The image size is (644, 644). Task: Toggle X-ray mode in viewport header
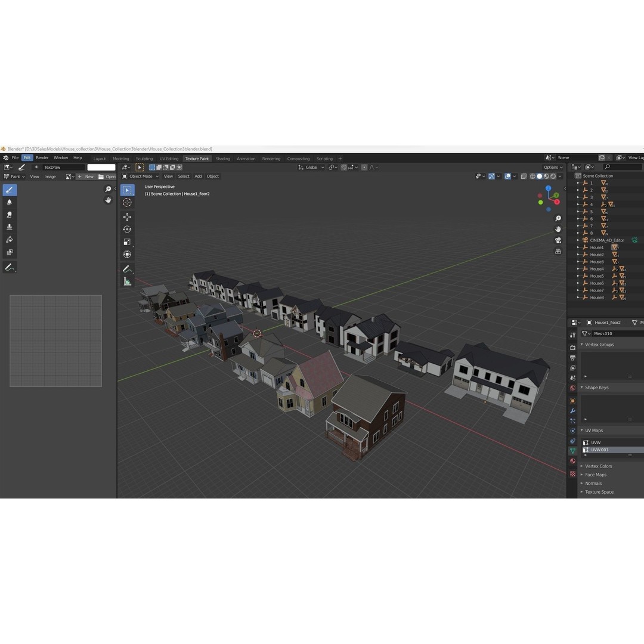coord(524,176)
